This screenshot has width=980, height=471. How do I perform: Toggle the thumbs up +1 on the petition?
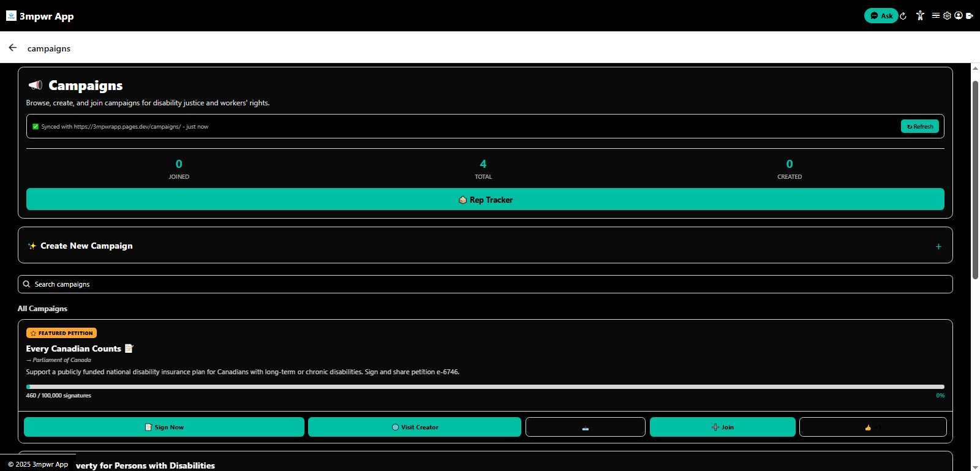click(873, 427)
